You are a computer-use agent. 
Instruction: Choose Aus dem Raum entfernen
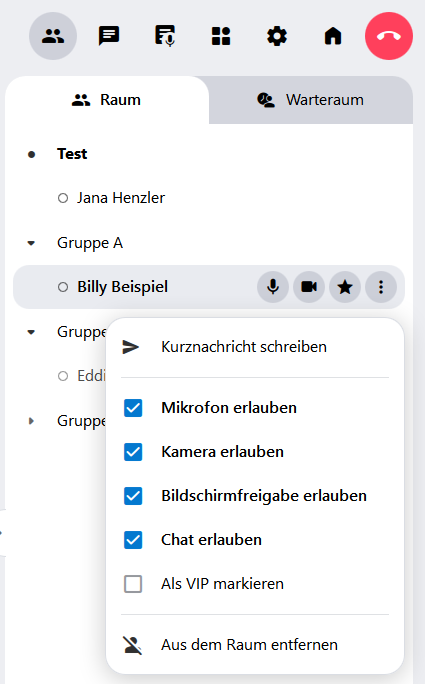tap(255, 645)
